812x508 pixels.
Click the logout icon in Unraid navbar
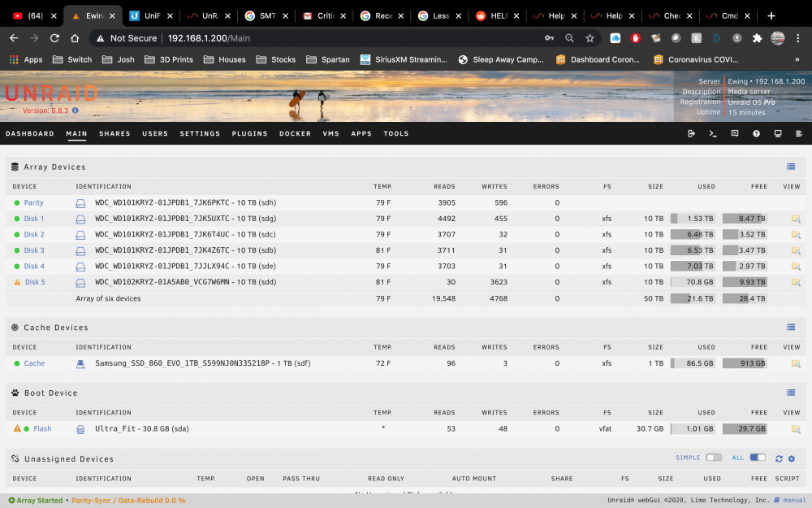pyautogui.click(x=691, y=134)
